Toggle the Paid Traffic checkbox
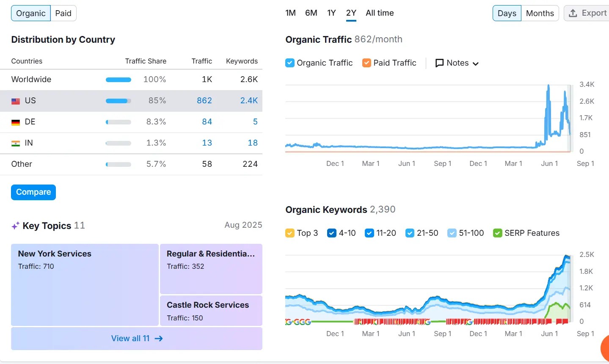 [x=367, y=63]
